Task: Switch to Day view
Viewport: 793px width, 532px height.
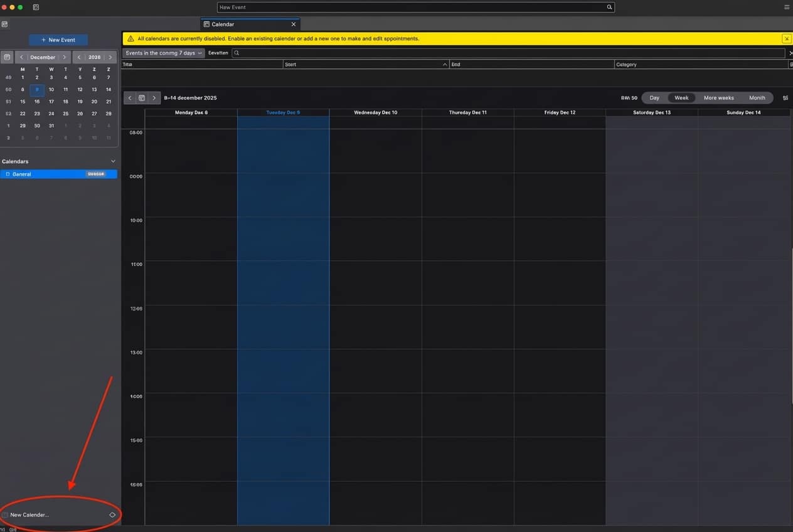Action: click(x=654, y=98)
